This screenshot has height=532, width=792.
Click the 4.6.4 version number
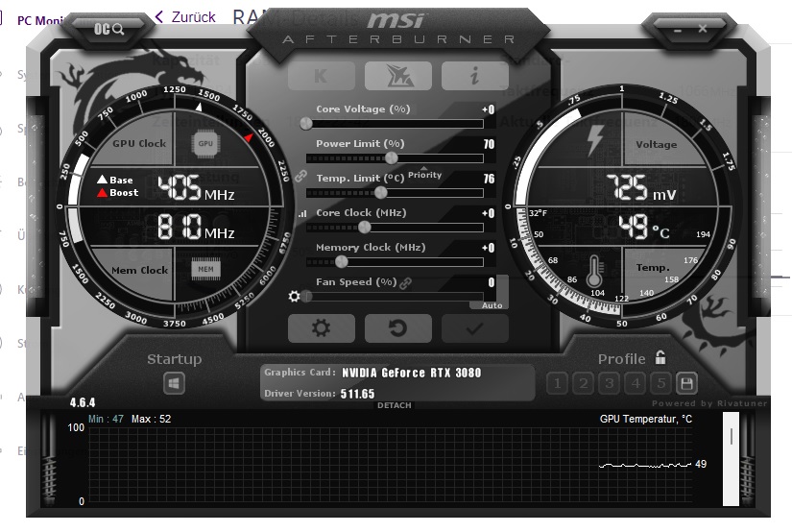click(83, 402)
